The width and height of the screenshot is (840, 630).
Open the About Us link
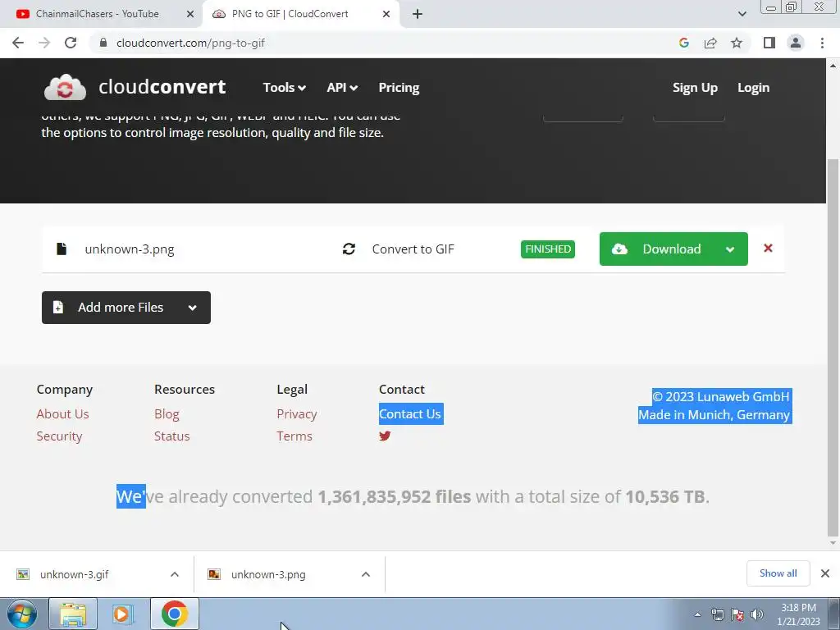[x=62, y=414]
